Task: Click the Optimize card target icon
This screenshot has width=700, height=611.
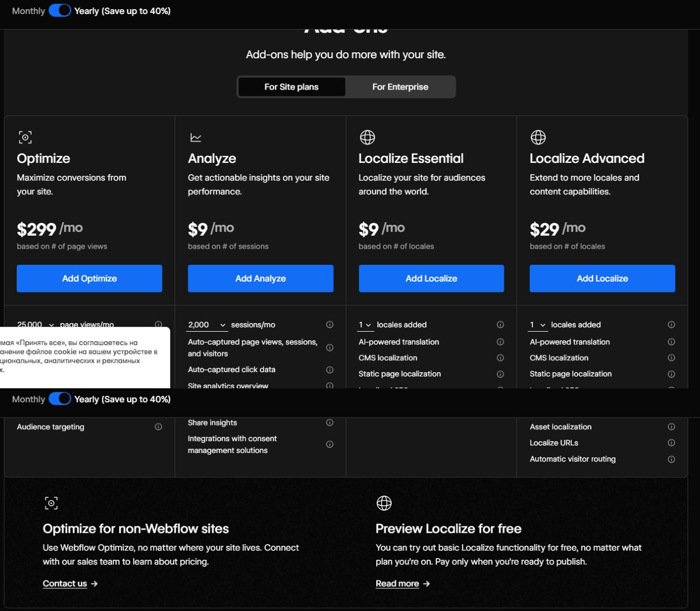Action: [x=25, y=138]
